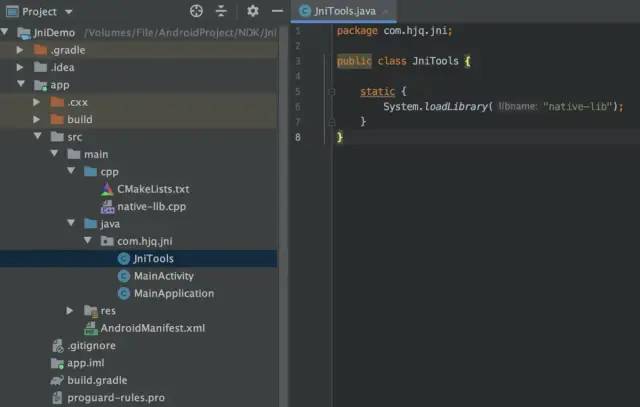Click the C++ file icon for native-lib.cpp

click(x=107, y=207)
